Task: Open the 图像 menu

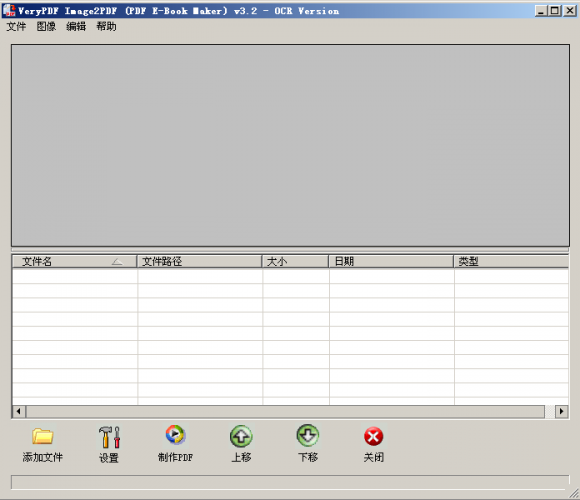Action: tap(46, 26)
